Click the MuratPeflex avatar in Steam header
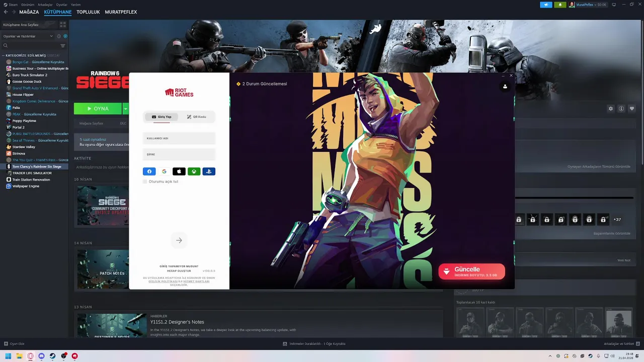 [572, 5]
